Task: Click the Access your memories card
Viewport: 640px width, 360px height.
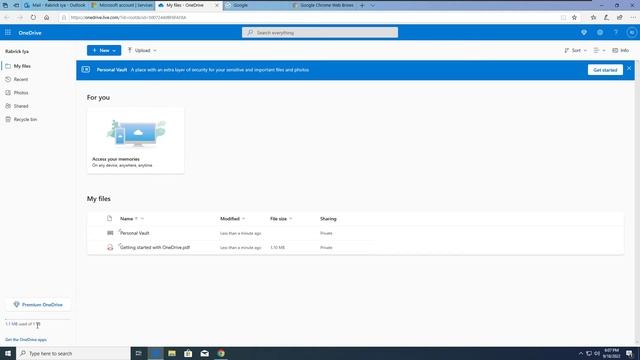Action: coord(136,141)
